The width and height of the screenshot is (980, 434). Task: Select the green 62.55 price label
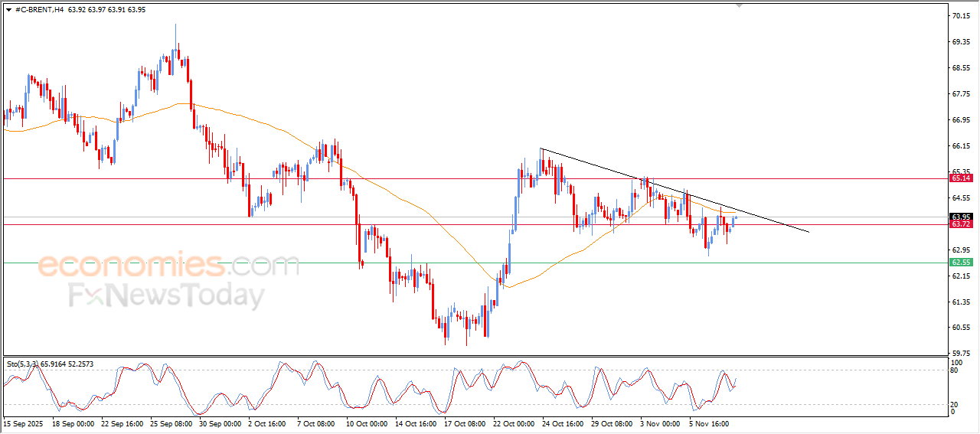(x=960, y=263)
